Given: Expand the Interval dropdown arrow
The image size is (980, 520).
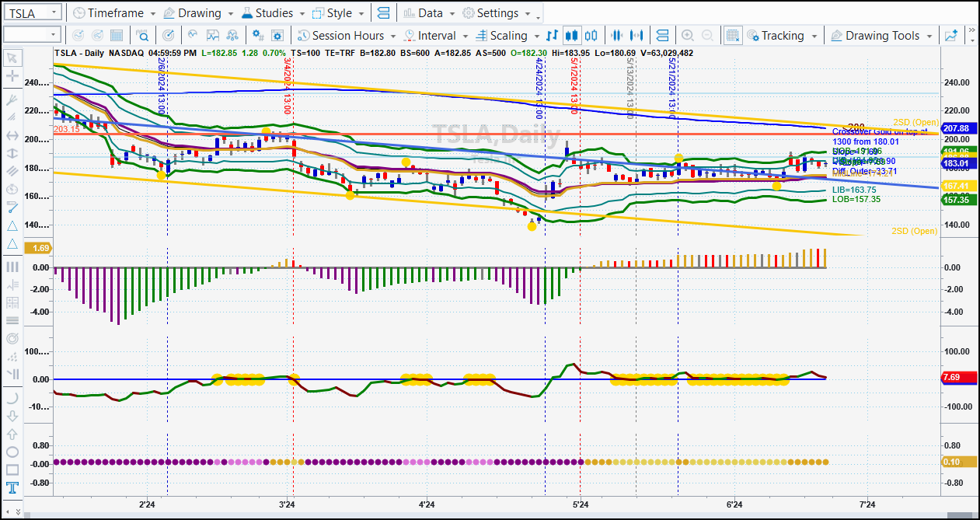Looking at the screenshot, I should click(466, 36).
